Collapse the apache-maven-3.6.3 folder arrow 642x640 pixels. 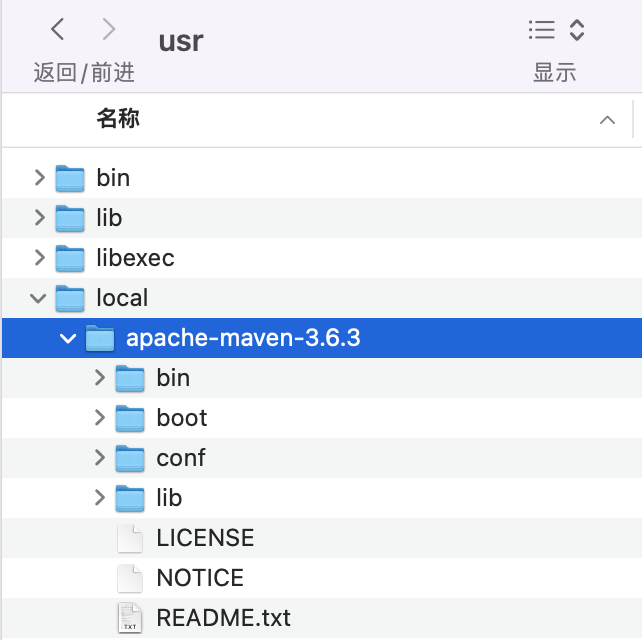click(x=68, y=338)
